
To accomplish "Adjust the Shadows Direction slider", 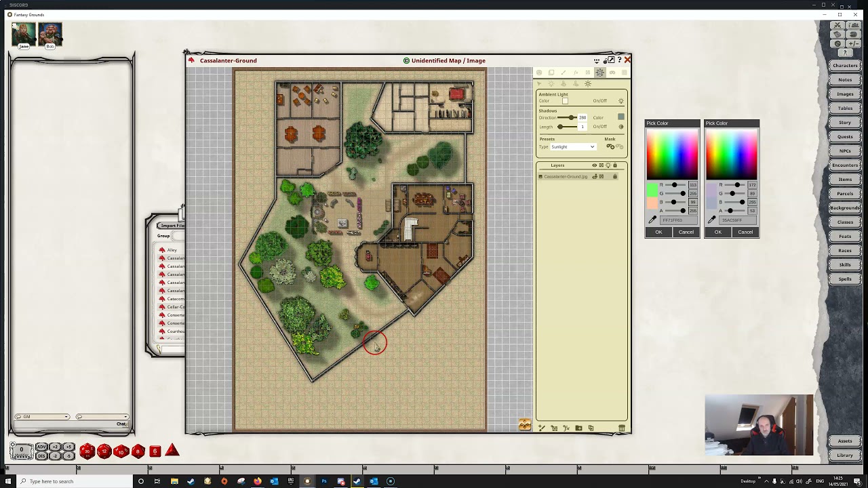I will point(568,118).
